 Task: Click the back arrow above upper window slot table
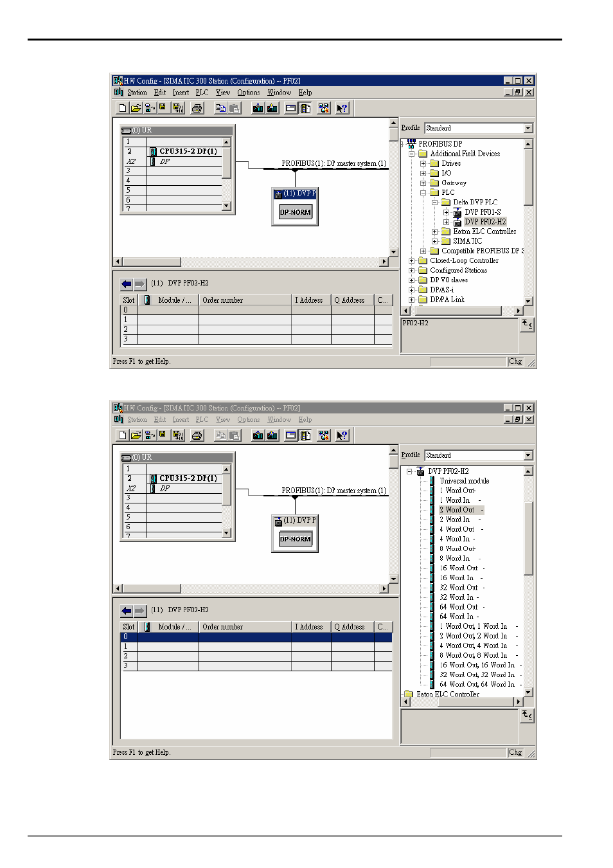coord(127,284)
